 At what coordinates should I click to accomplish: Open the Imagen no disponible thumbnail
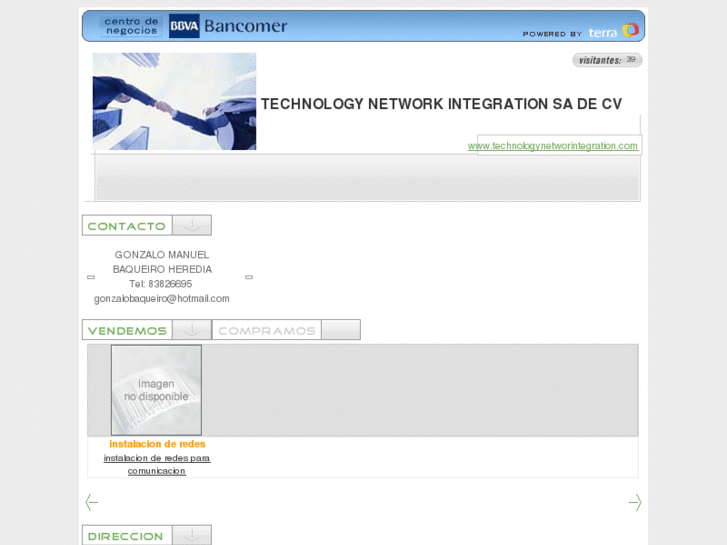point(156,390)
